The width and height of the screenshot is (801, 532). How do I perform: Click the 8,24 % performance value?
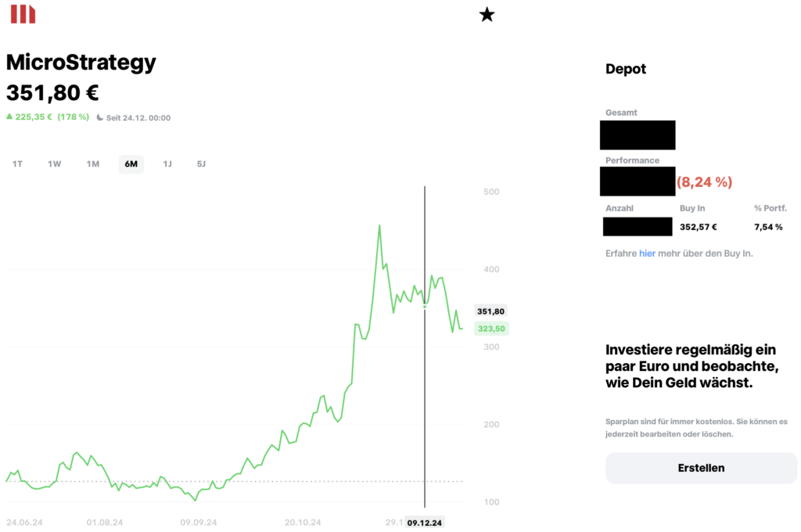(x=705, y=182)
